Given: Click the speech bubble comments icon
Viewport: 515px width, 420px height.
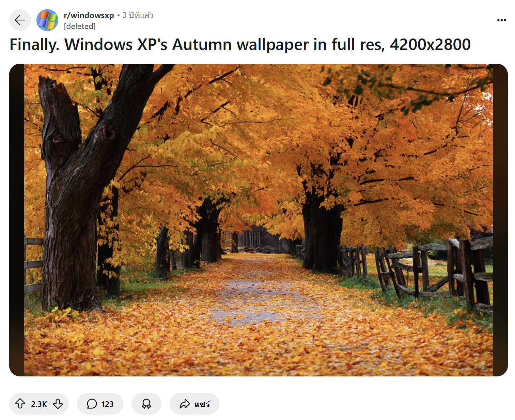Looking at the screenshot, I should tap(92, 404).
